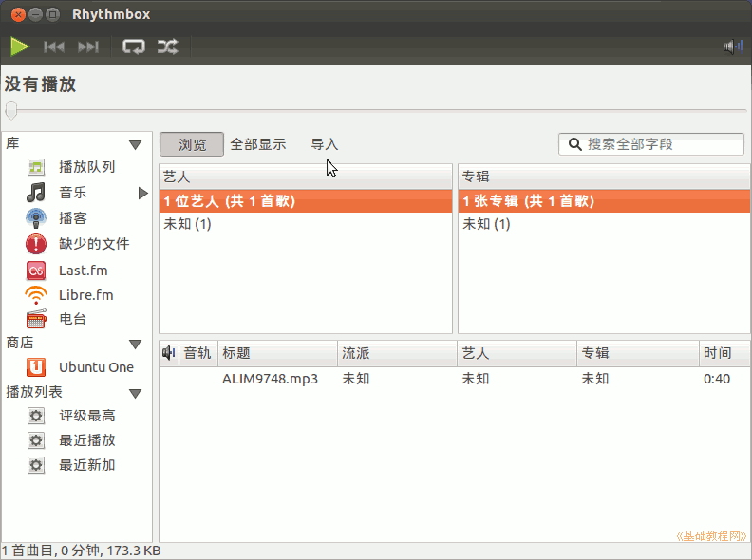This screenshot has width=752, height=560.
Task: Click the 导入 import button
Action: pos(325,144)
